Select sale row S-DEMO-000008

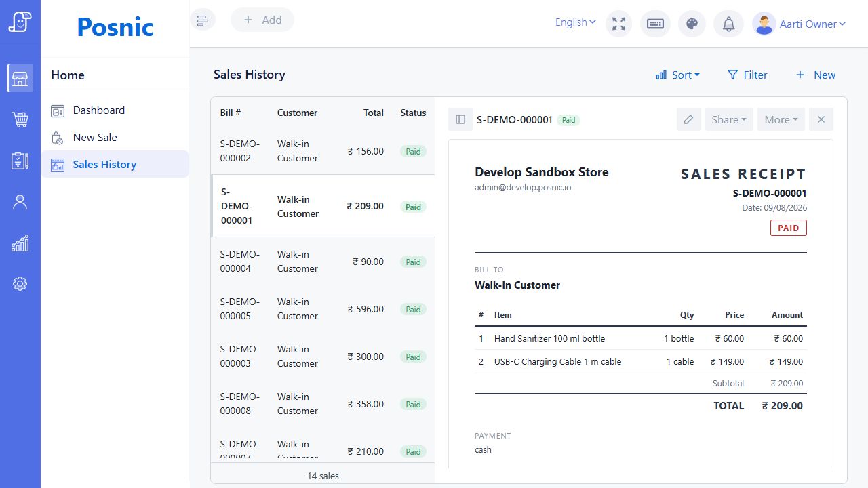[323, 404]
